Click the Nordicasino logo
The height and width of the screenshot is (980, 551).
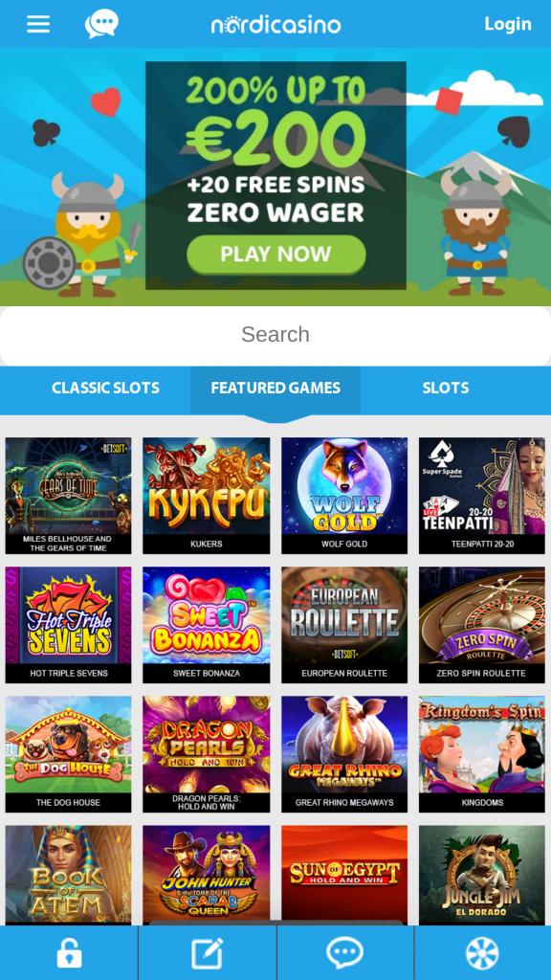pos(275,24)
